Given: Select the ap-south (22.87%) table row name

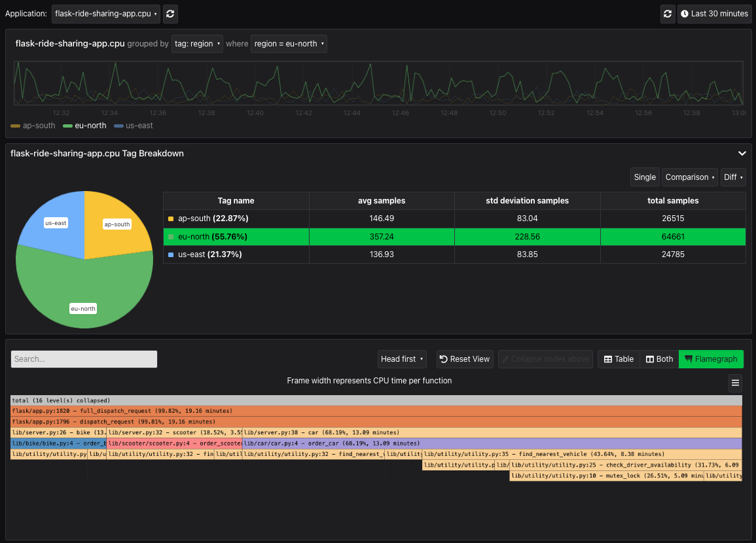Looking at the screenshot, I should click(213, 219).
